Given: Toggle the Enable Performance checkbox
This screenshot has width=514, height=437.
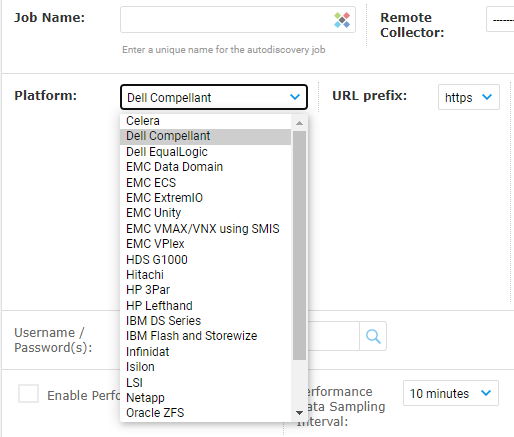Looking at the screenshot, I should pos(28,394).
